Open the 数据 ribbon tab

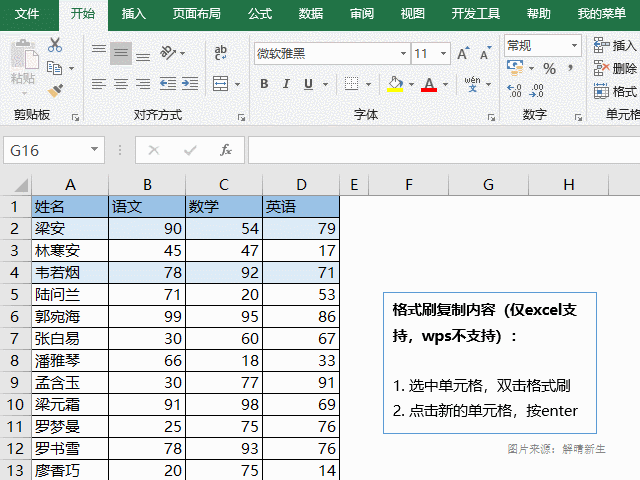point(311,14)
